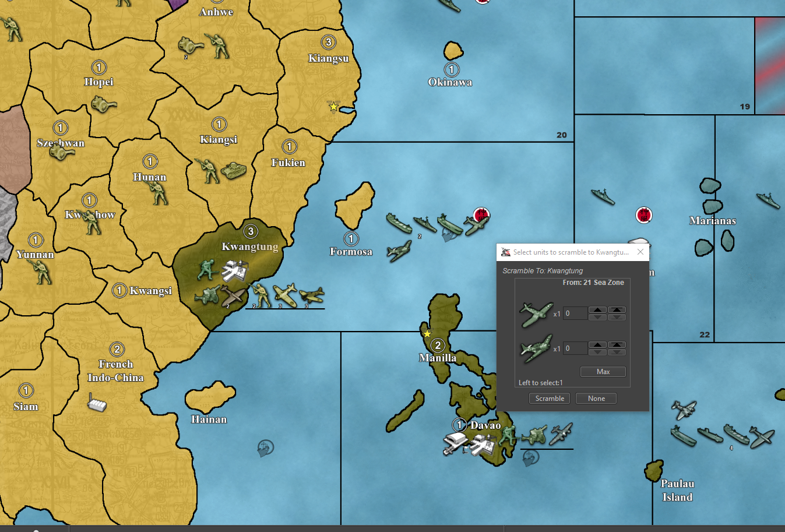Click the second aircraft icon in scramble dialog
The height and width of the screenshot is (532, 785).
pyautogui.click(x=536, y=348)
